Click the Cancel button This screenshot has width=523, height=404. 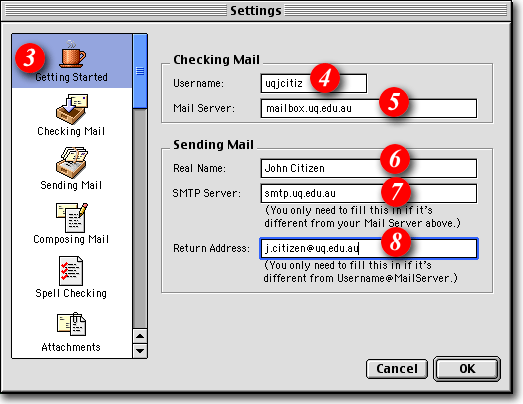click(x=397, y=369)
